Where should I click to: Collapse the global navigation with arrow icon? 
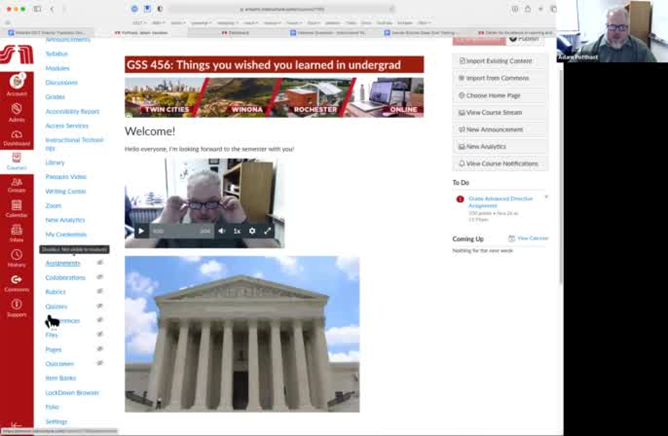(x=16, y=425)
